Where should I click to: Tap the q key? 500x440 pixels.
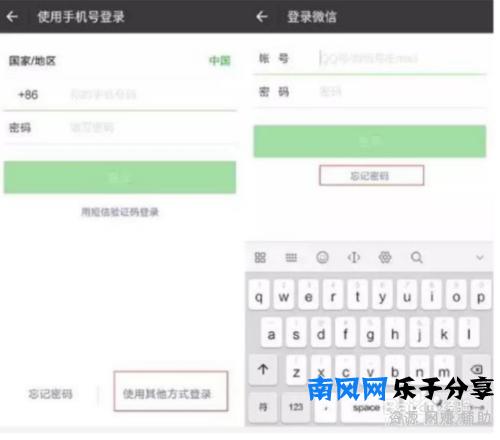coord(259,295)
